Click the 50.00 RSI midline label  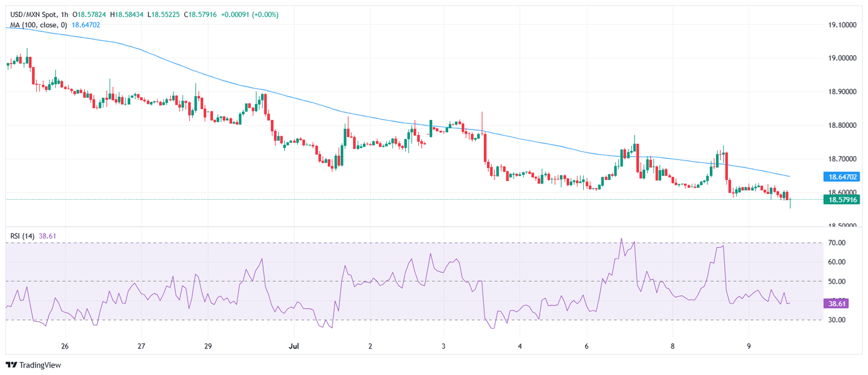click(x=836, y=282)
